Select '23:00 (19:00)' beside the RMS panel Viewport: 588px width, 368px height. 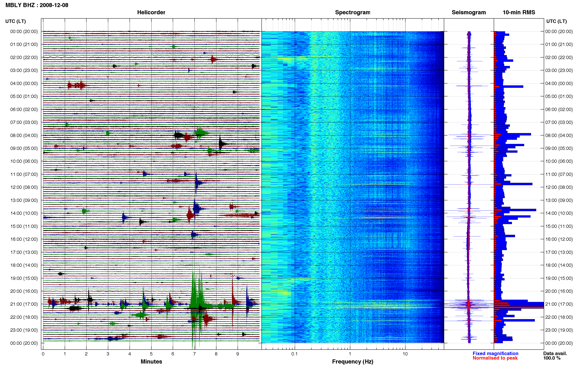pos(559,330)
